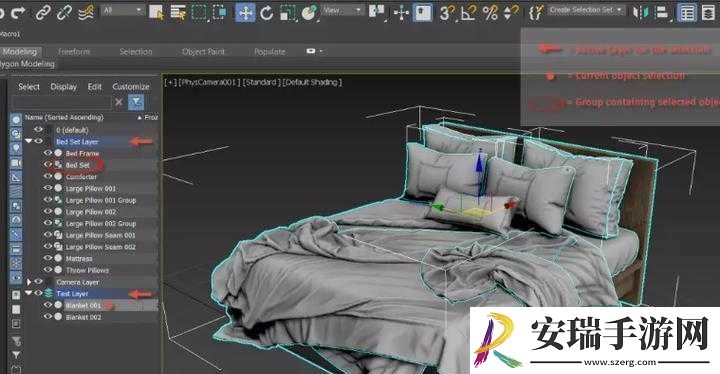Collapse the Test Layer tree
Viewport: 720px width, 374px height.
(x=29, y=293)
